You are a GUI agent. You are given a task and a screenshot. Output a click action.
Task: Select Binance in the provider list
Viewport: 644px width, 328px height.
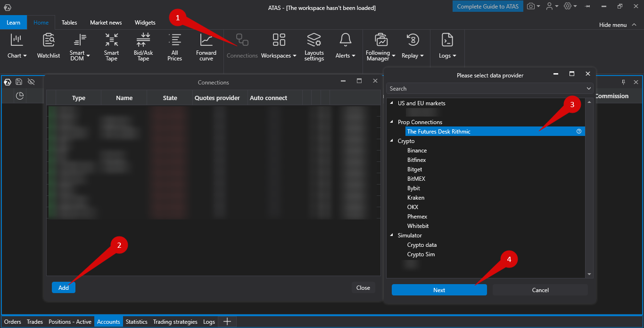[417, 151]
